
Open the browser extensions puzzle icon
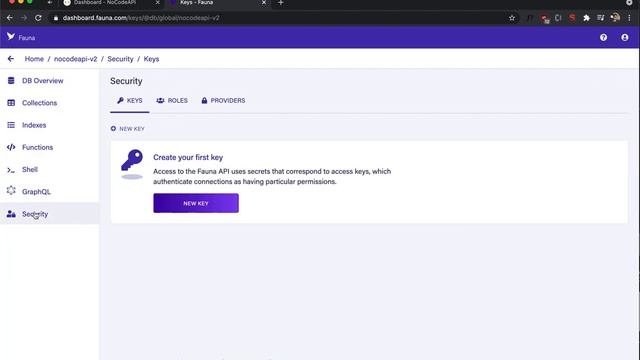point(587,18)
